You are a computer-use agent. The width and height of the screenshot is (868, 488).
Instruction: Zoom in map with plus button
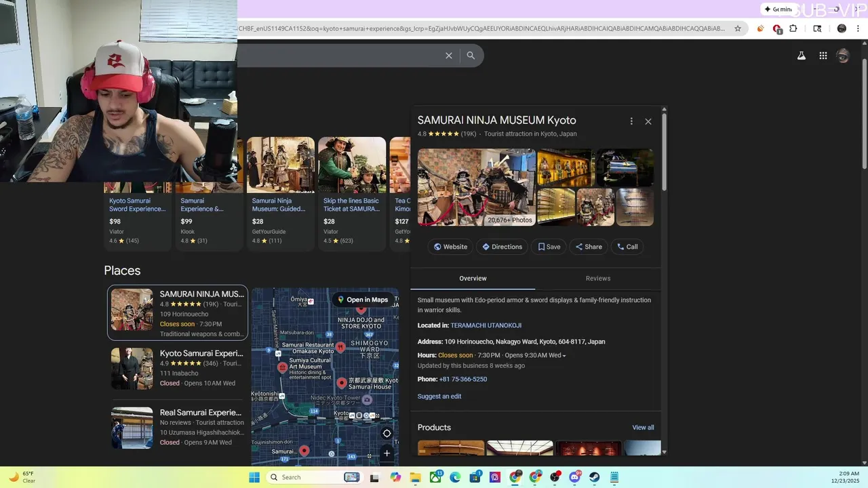[x=387, y=453]
